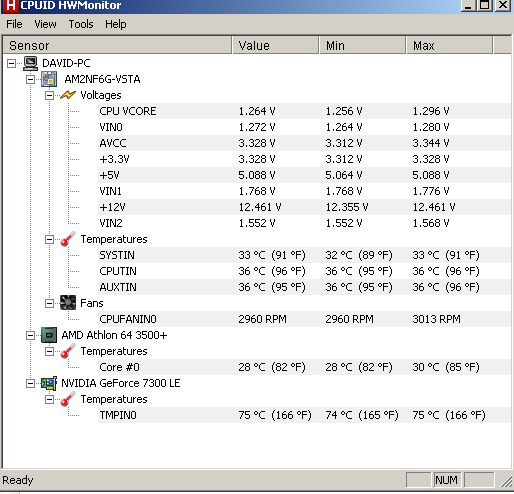The image size is (514, 494).
Task: Click the NVIDIA GeForce 7300 LE card icon
Action: pos(49,383)
